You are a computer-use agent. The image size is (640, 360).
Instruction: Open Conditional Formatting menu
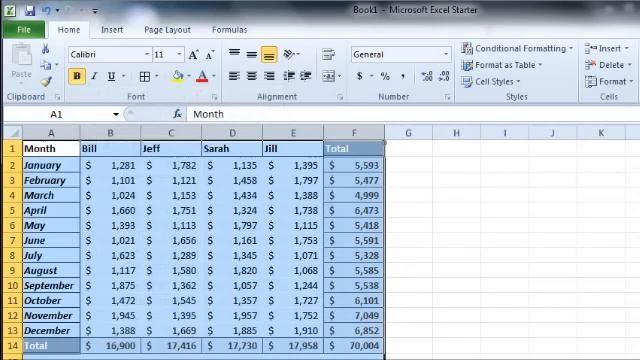tap(517, 49)
